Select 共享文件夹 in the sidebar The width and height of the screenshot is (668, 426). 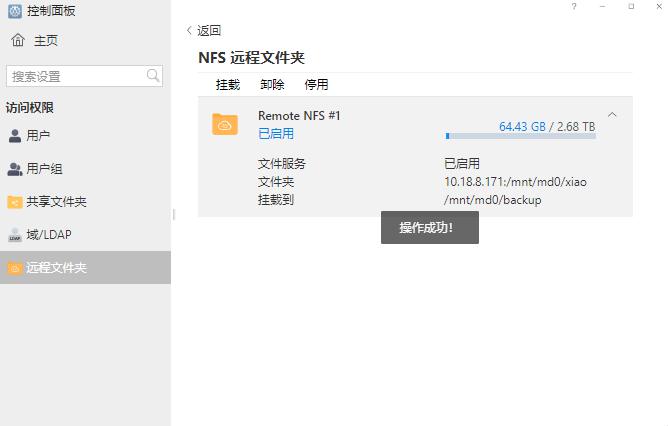coord(56,202)
